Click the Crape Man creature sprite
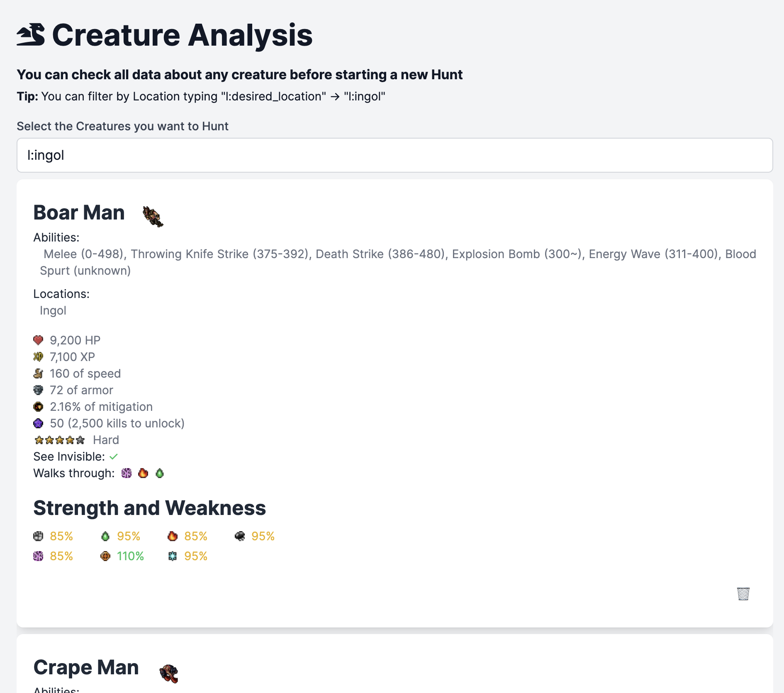This screenshot has height=693, width=784. click(x=169, y=673)
